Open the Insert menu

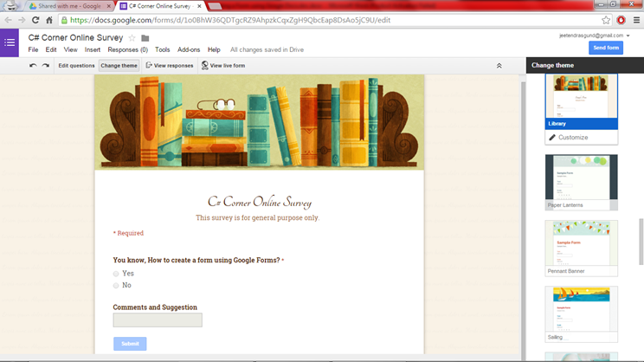(93, 49)
